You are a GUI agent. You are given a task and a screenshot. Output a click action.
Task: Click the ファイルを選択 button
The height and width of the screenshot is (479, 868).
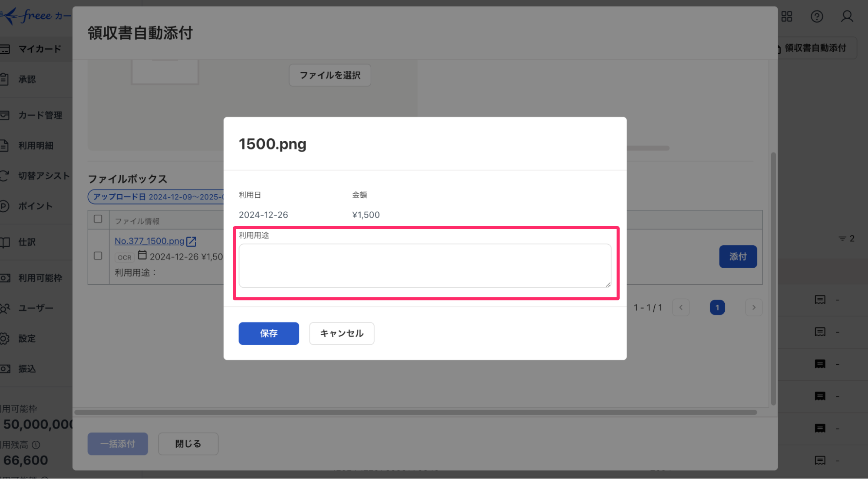click(x=330, y=75)
